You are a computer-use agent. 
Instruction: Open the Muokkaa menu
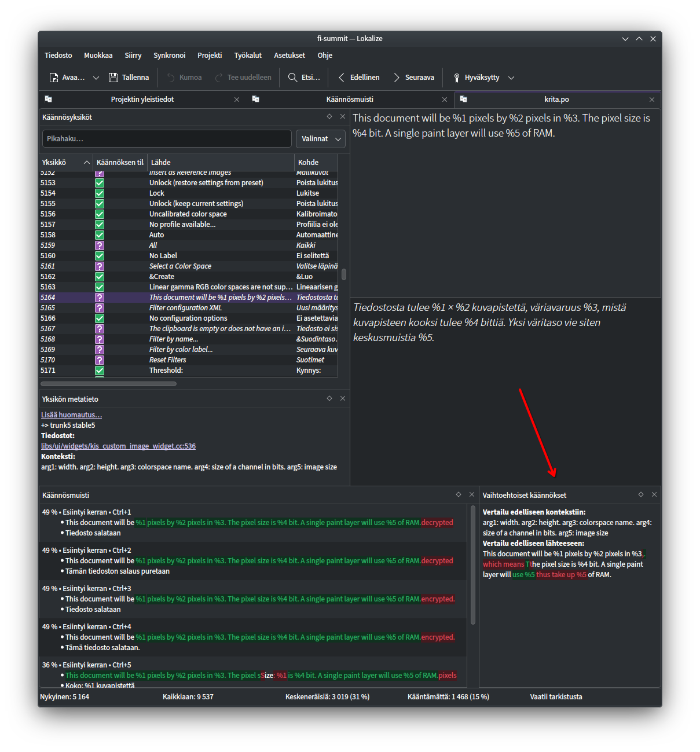(98, 56)
